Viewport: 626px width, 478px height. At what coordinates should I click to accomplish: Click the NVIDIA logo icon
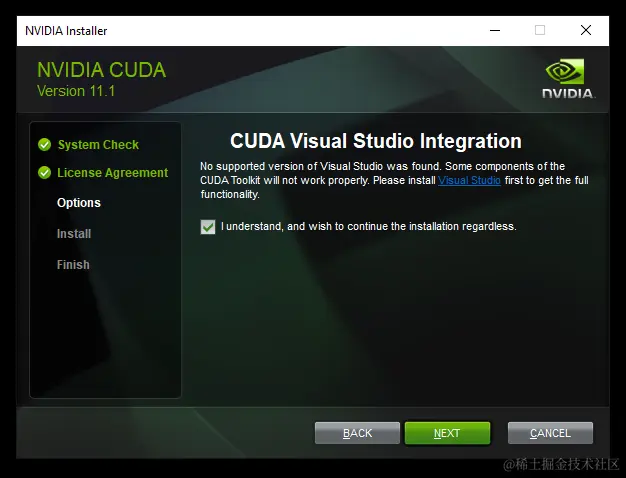click(568, 78)
